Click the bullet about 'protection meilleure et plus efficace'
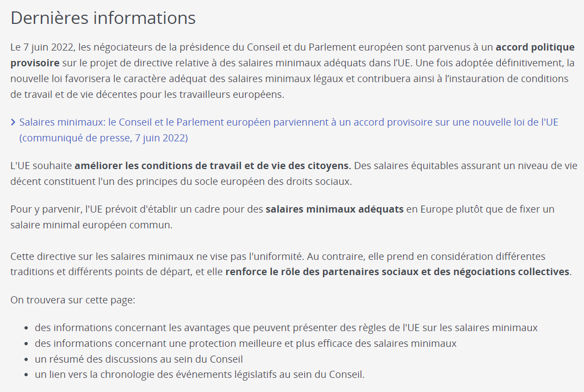This screenshot has height=392, width=584. (245, 343)
